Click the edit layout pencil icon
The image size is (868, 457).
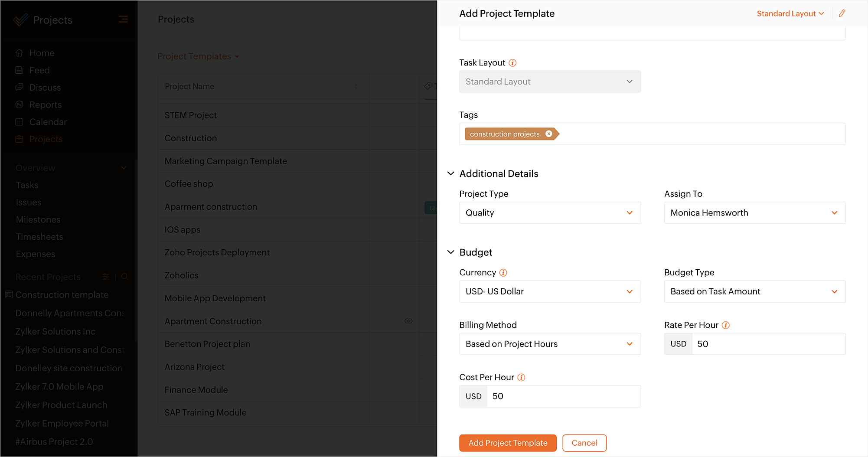click(x=842, y=13)
